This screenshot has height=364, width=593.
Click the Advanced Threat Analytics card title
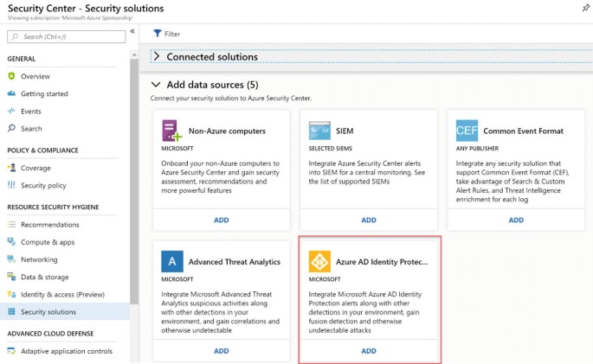(234, 262)
